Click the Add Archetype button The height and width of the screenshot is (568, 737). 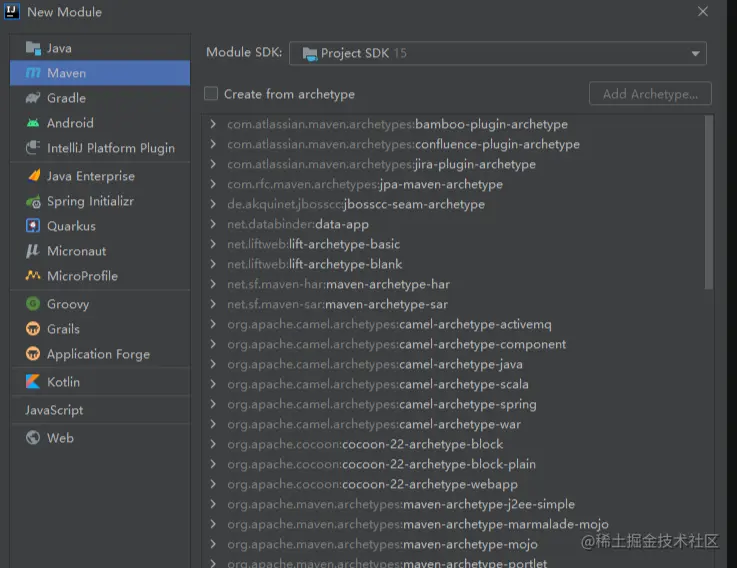point(650,94)
